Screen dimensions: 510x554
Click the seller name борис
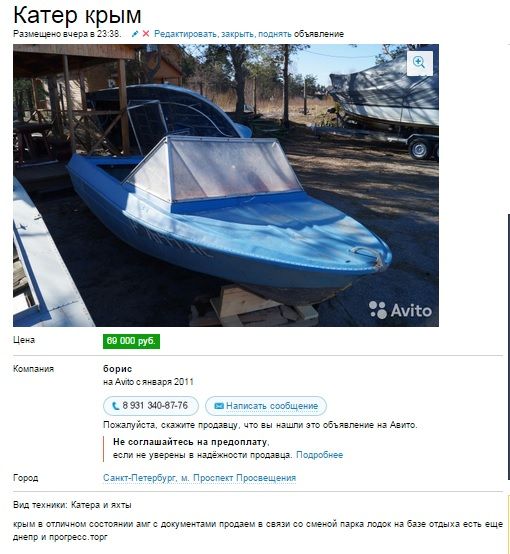pos(118,369)
